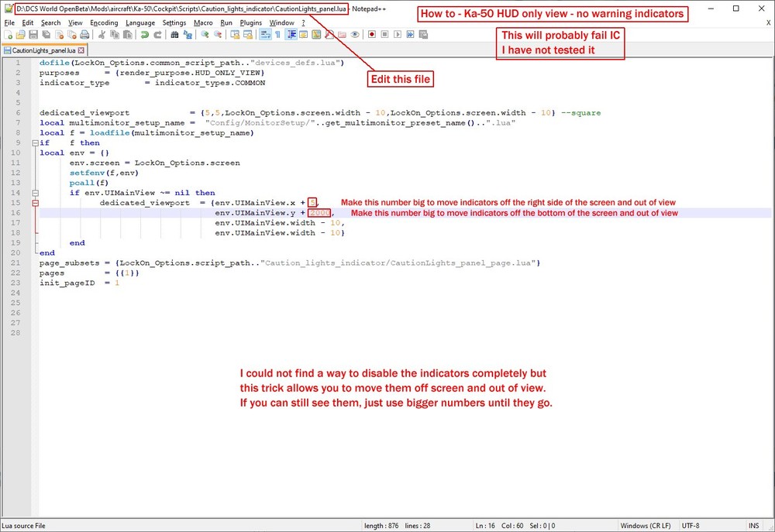775x532 pixels.
Task: Click the Close All toolbar icon
Action: coord(72,35)
